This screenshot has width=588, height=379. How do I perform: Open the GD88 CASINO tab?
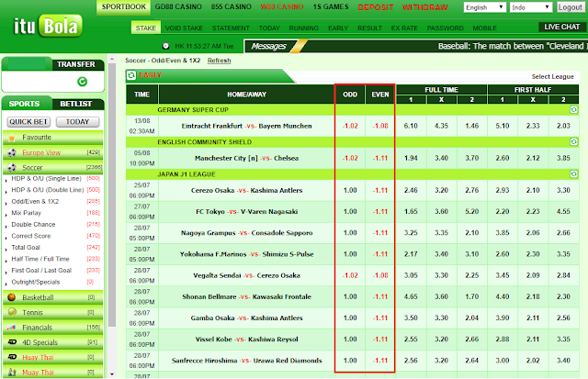point(178,6)
